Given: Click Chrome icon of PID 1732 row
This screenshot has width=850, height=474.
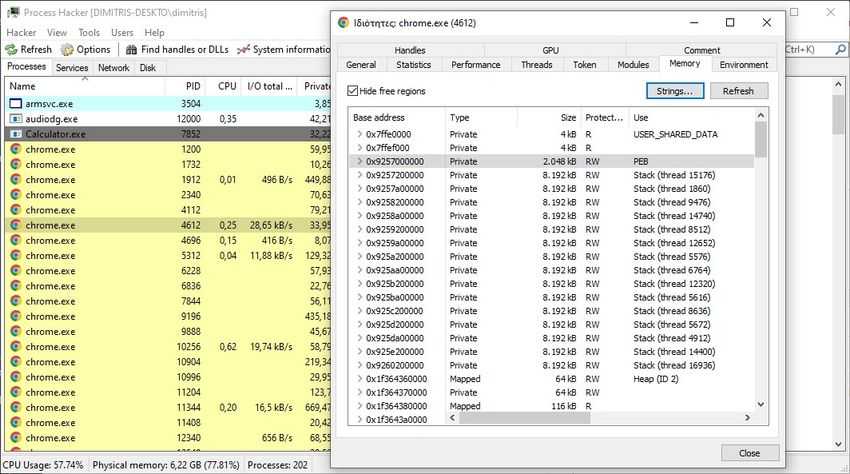Looking at the screenshot, I should tap(16, 164).
